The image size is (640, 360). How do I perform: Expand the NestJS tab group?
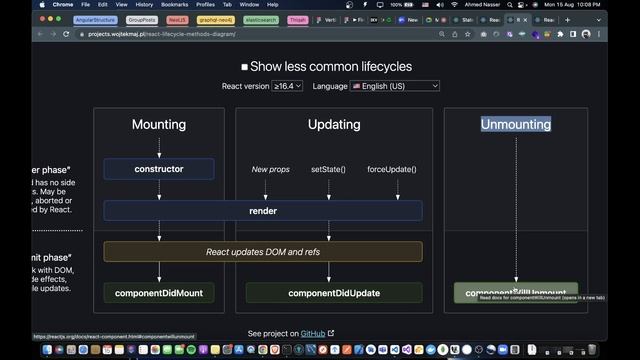tap(177, 20)
